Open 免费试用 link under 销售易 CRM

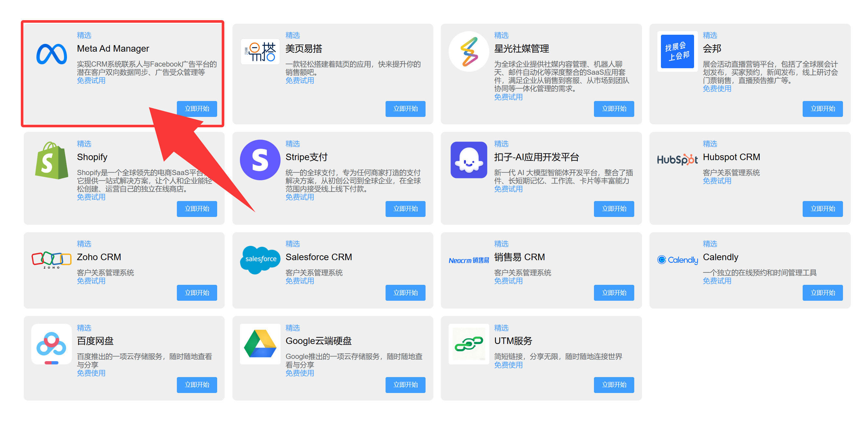(508, 281)
